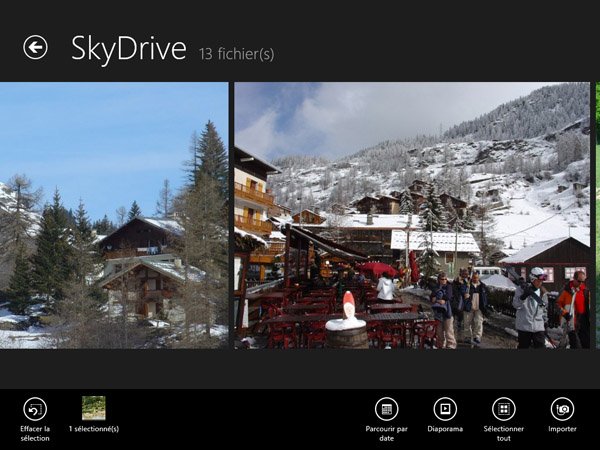Open the ski village terrace photo

412,215
